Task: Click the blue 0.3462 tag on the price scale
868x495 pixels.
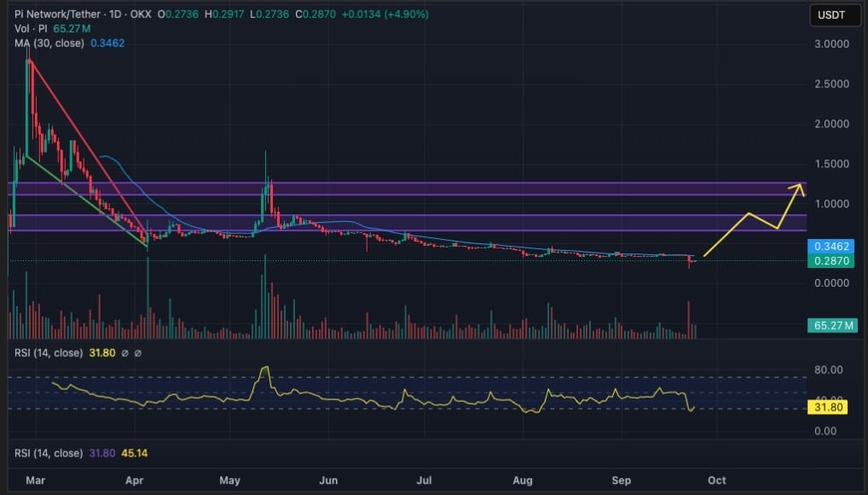Action: point(831,246)
